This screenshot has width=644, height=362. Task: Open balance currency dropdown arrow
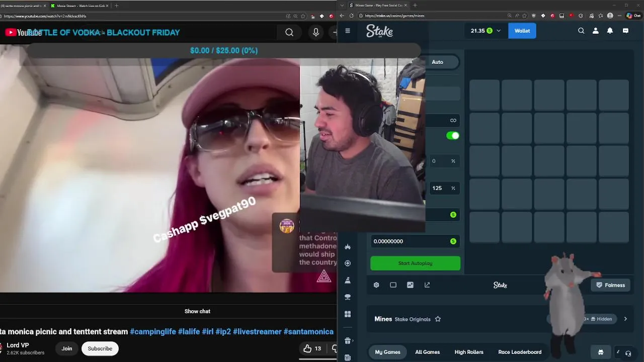pyautogui.click(x=499, y=31)
